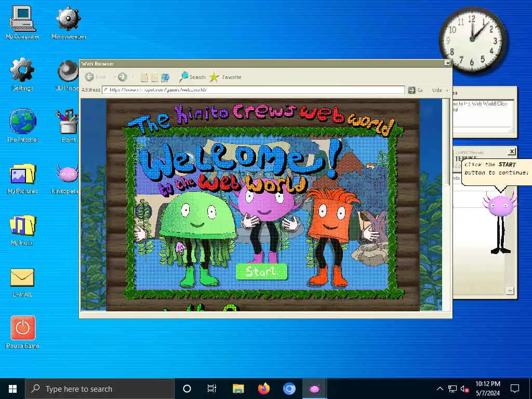
Task: Open the My Pictures folder icon
Action: (22, 179)
